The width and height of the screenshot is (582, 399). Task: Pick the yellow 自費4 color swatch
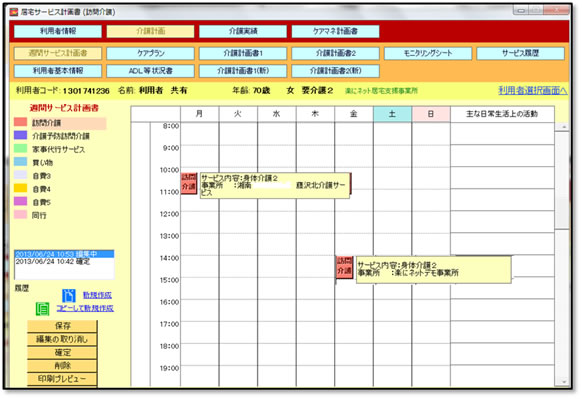(x=20, y=188)
